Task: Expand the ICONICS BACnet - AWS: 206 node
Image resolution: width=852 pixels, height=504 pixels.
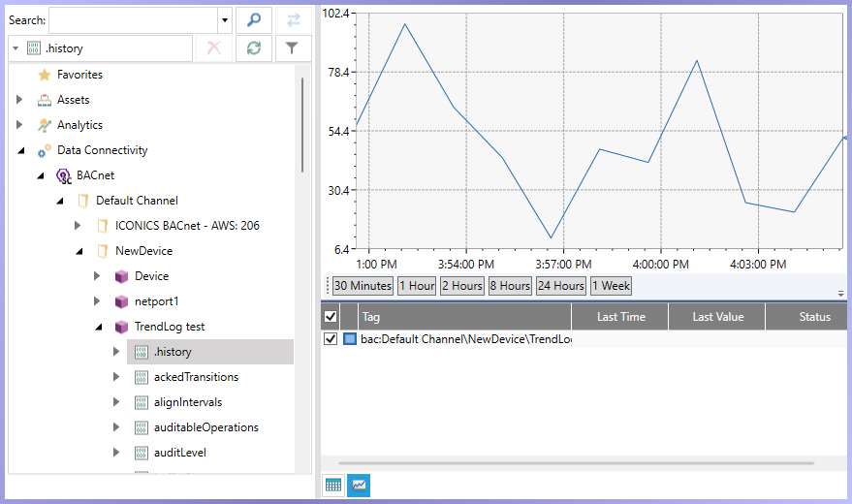Action: pos(78,226)
